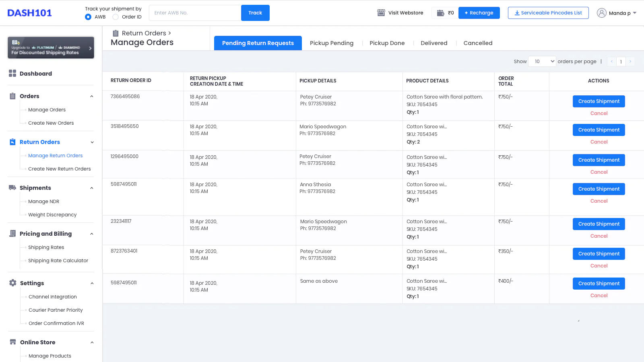Open the orders per page dropdown
The image size is (644, 362).
click(x=542, y=62)
